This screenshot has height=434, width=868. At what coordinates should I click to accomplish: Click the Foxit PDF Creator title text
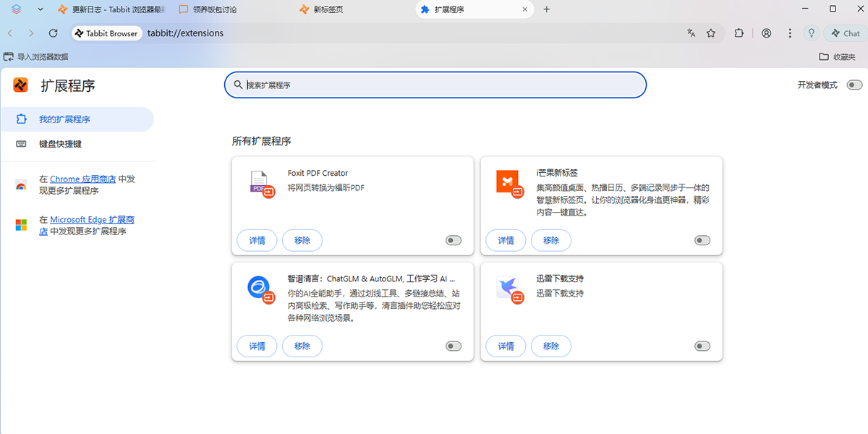pyautogui.click(x=318, y=173)
